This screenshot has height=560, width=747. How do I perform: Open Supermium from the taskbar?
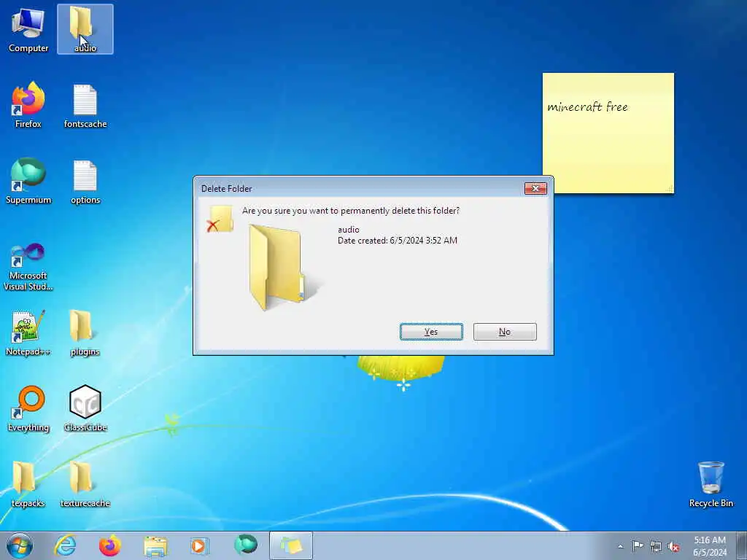coord(246,545)
